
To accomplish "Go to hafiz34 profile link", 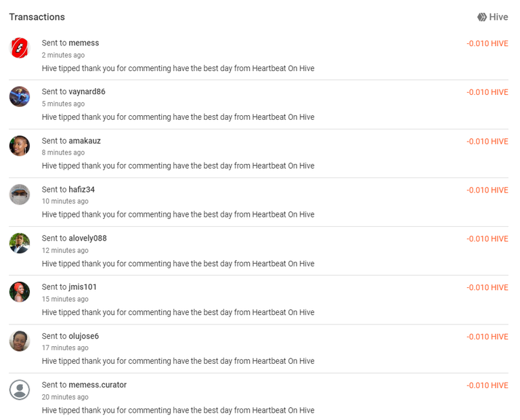I will click(x=81, y=190).
